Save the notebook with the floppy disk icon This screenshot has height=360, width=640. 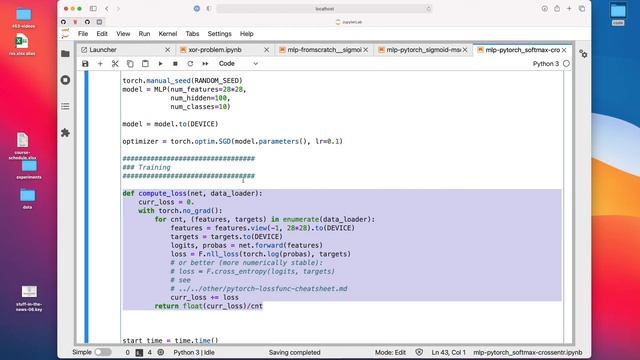pyautogui.click(x=85, y=64)
